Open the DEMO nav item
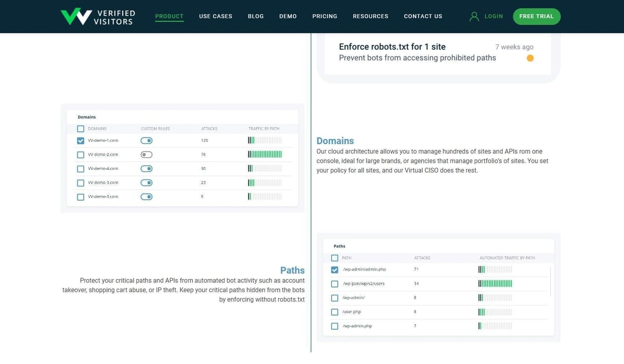The width and height of the screenshot is (624, 364). (288, 16)
